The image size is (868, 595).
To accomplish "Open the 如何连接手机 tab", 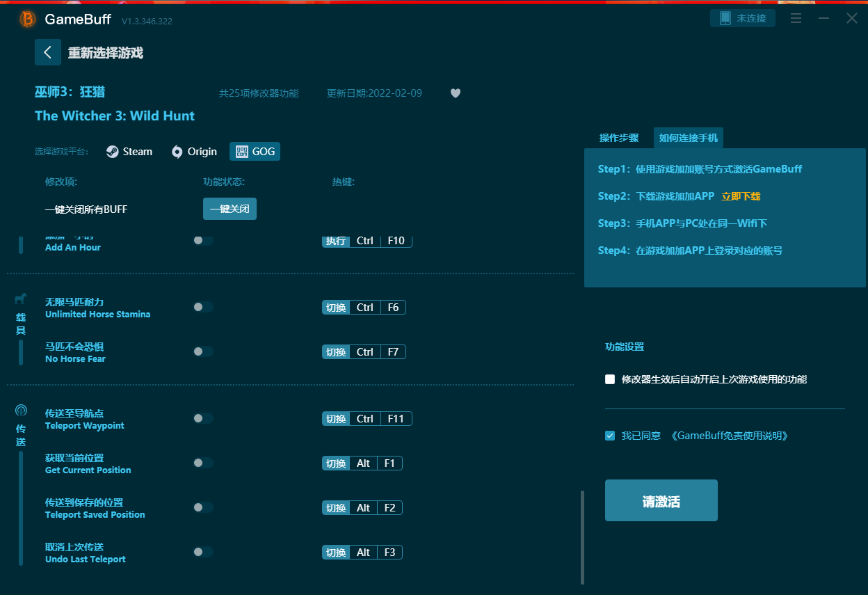I will tap(689, 138).
